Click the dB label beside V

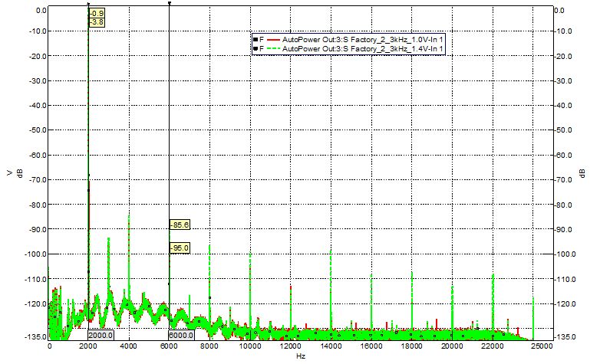tap(20, 173)
